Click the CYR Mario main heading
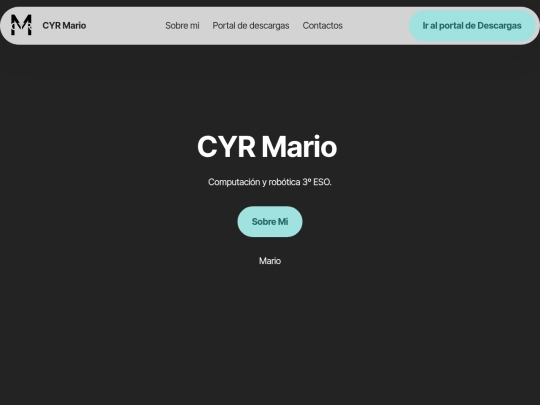The width and height of the screenshot is (540, 405). point(267,147)
